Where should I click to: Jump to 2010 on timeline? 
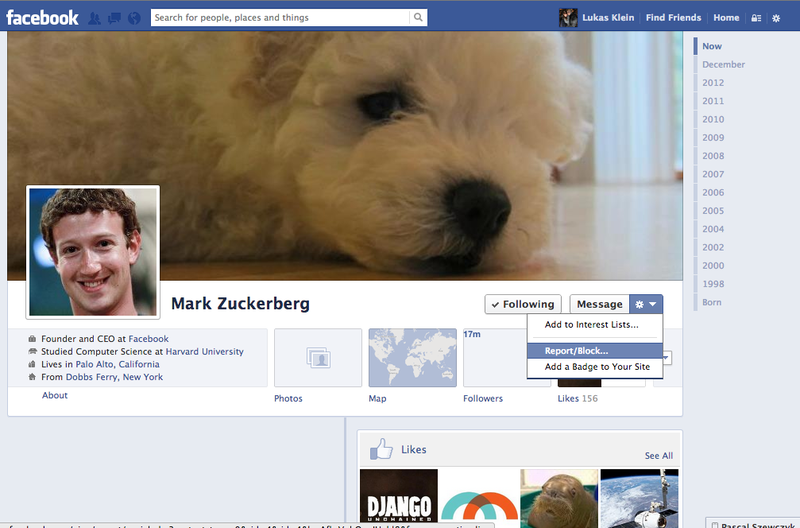(713, 119)
